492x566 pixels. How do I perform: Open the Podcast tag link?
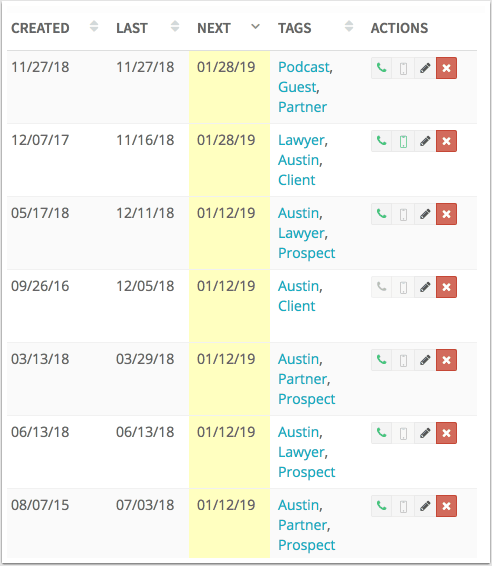point(304,67)
